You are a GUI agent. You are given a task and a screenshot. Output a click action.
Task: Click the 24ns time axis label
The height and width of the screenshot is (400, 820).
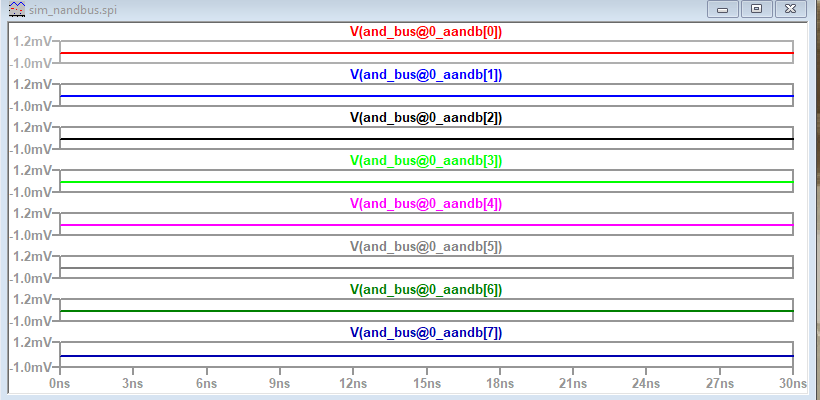646,384
